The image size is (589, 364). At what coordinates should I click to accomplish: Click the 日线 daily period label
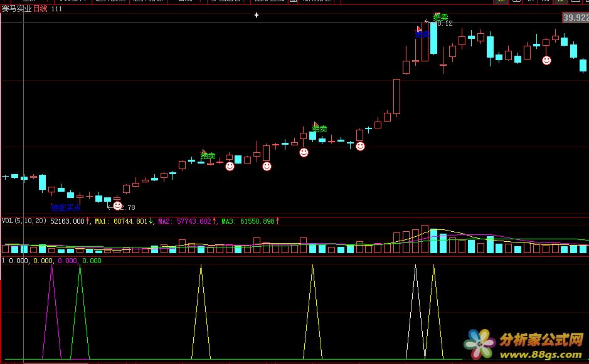[x=41, y=9]
